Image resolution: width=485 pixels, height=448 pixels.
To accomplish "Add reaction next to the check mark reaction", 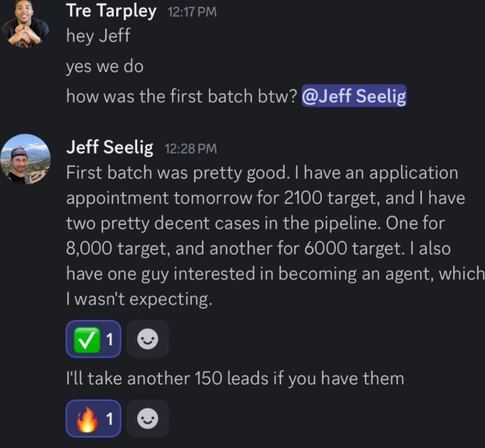I will pyautogui.click(x=147, y=339).
